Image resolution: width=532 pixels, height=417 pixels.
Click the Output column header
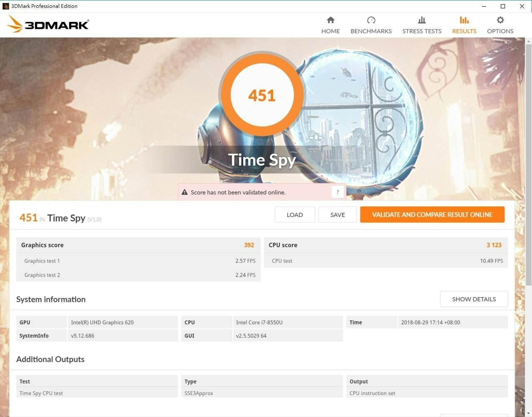coord(359,382)
